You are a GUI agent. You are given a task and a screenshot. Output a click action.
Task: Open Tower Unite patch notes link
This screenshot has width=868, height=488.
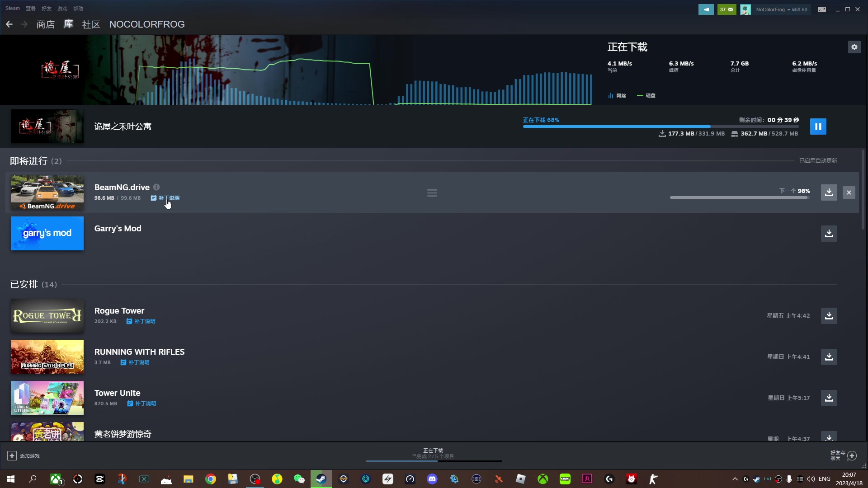click(142, 404)
